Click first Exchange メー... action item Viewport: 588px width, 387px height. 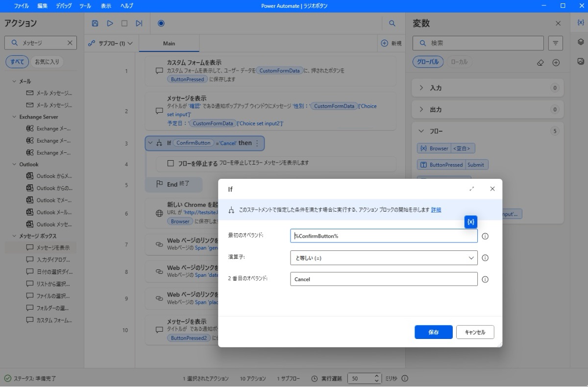click(x=49, y=128)
